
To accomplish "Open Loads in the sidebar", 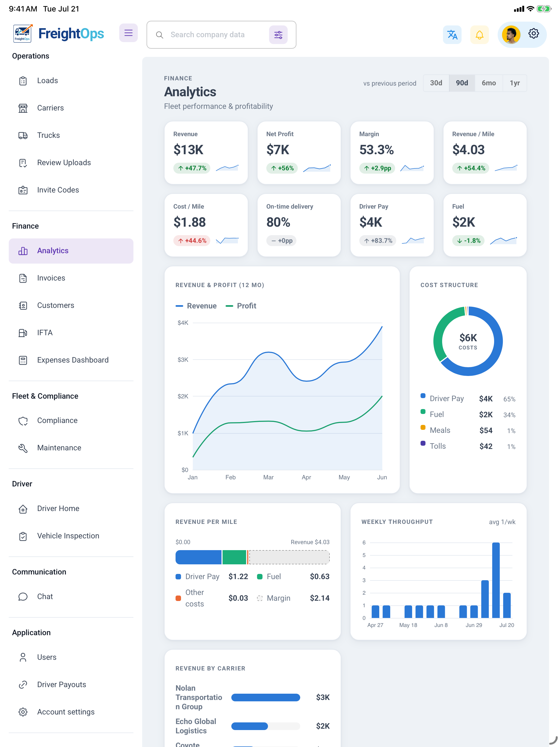I will (71, 81).
